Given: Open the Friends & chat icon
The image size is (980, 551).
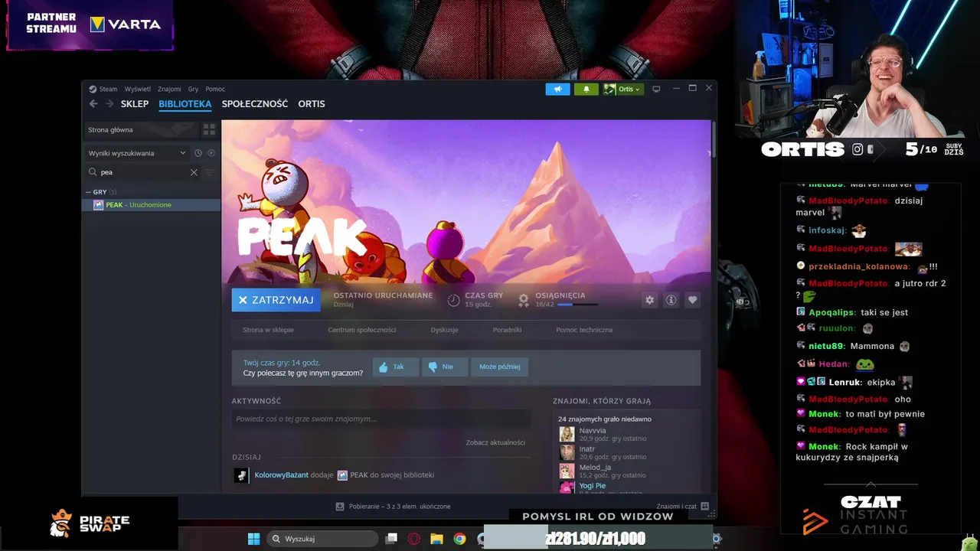Looking at the screenshot, I should click(x=705, y=507).
